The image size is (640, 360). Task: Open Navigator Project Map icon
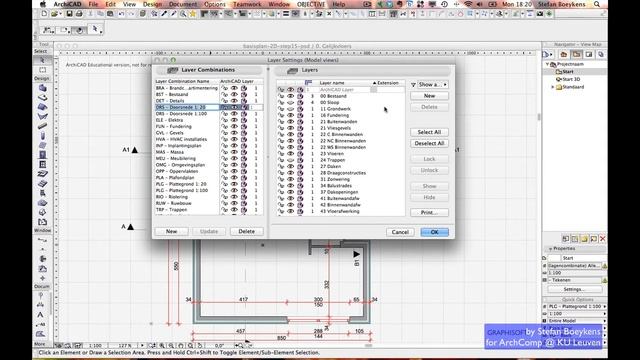(x=564, y=54)
